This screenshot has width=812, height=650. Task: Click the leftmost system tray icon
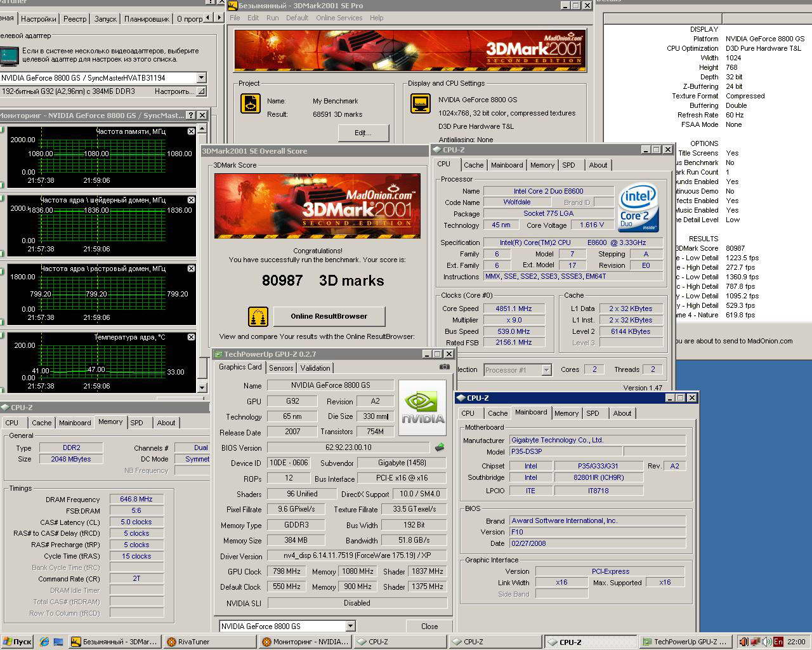pos(744,642)
